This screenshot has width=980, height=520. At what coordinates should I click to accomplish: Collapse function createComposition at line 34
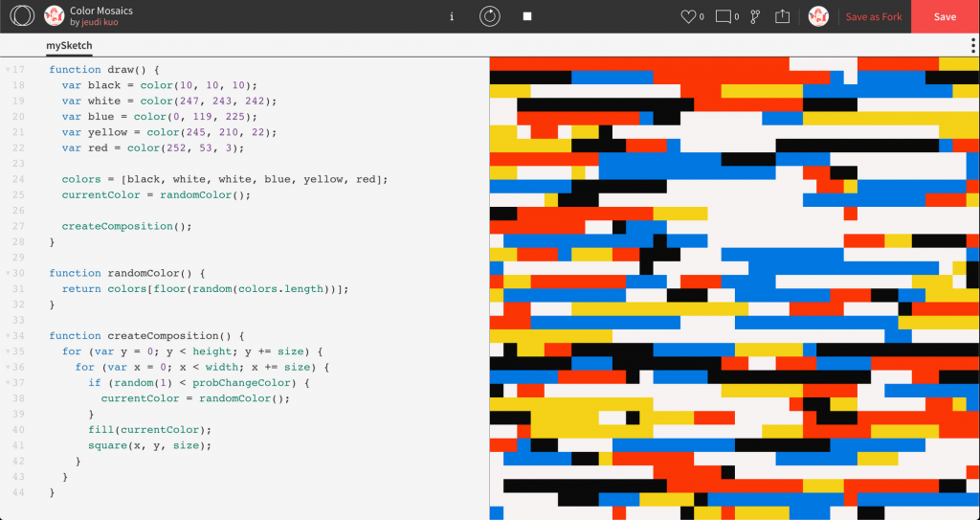pyautogui.click(x=8, y=335)
